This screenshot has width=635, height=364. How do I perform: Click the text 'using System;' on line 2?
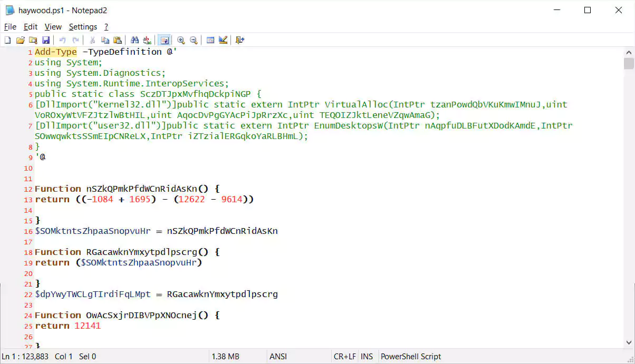coord(69,62)
